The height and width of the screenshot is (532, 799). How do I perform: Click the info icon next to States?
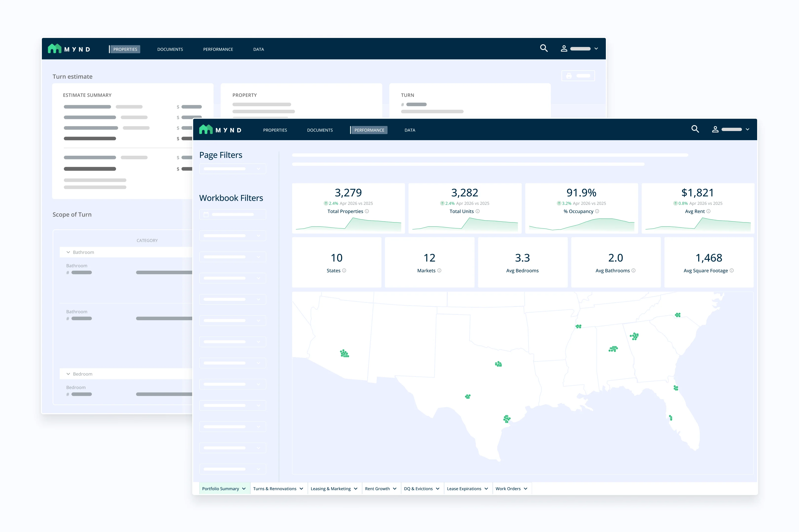coord(344,270)
